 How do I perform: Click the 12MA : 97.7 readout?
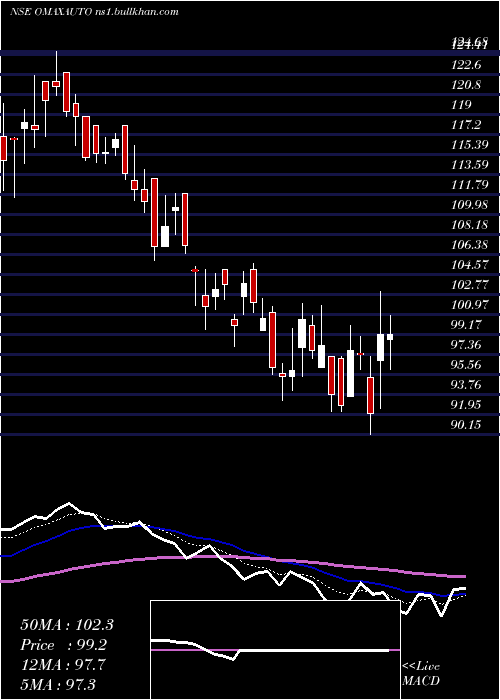click(x=63, y=665)
